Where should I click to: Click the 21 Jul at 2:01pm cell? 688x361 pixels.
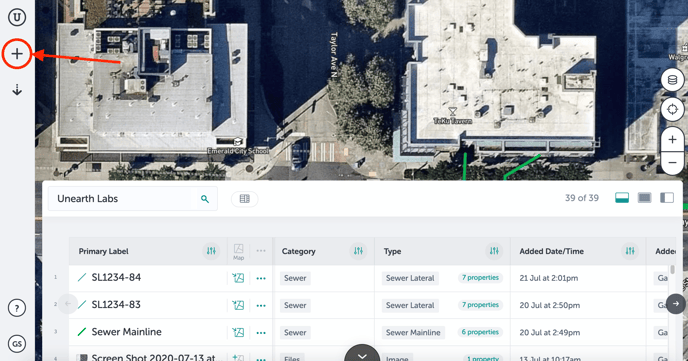548,278
